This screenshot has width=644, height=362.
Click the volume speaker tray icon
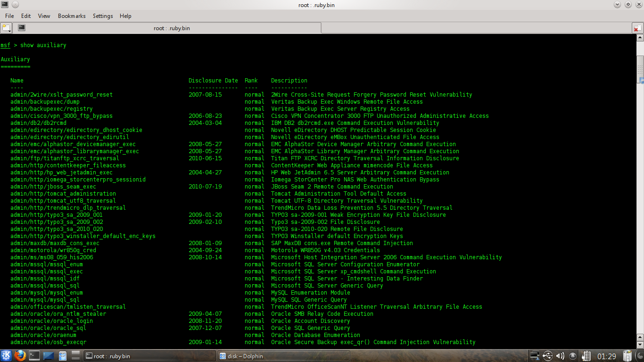coord(560,356)
